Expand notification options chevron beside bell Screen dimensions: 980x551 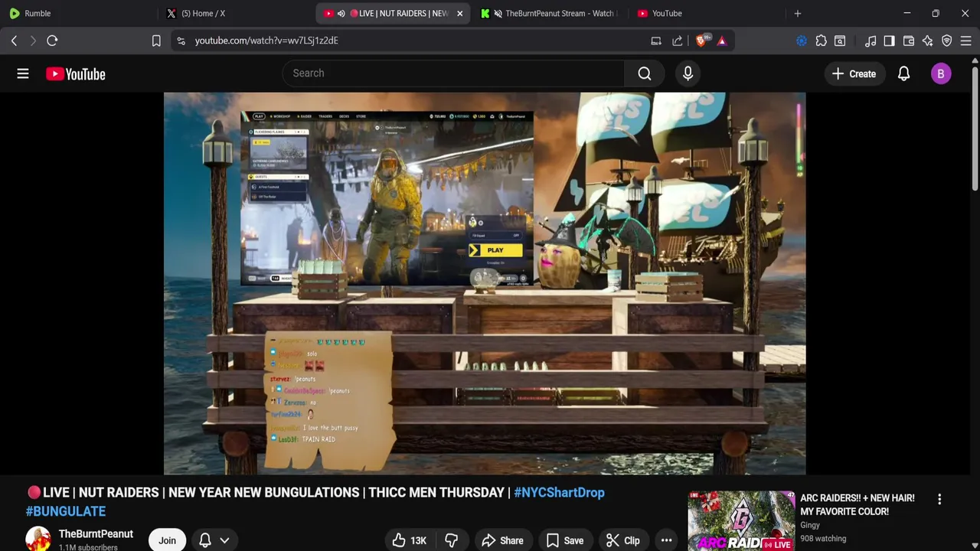pos(224,540)
